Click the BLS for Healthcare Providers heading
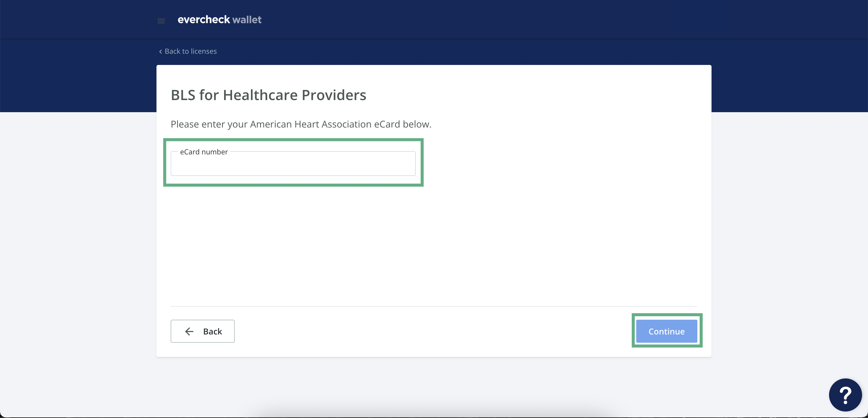Screen dimensions: 868x418 [x=268, y=95]
